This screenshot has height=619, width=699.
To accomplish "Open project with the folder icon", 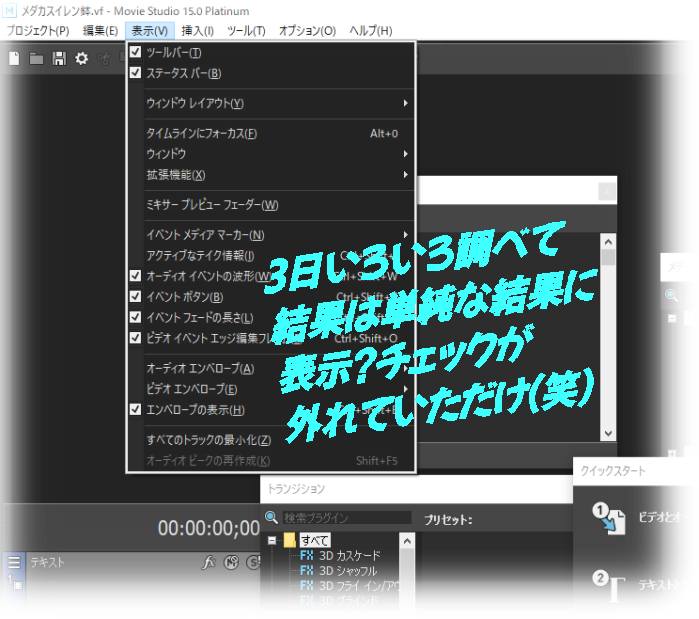I will 36,58.
